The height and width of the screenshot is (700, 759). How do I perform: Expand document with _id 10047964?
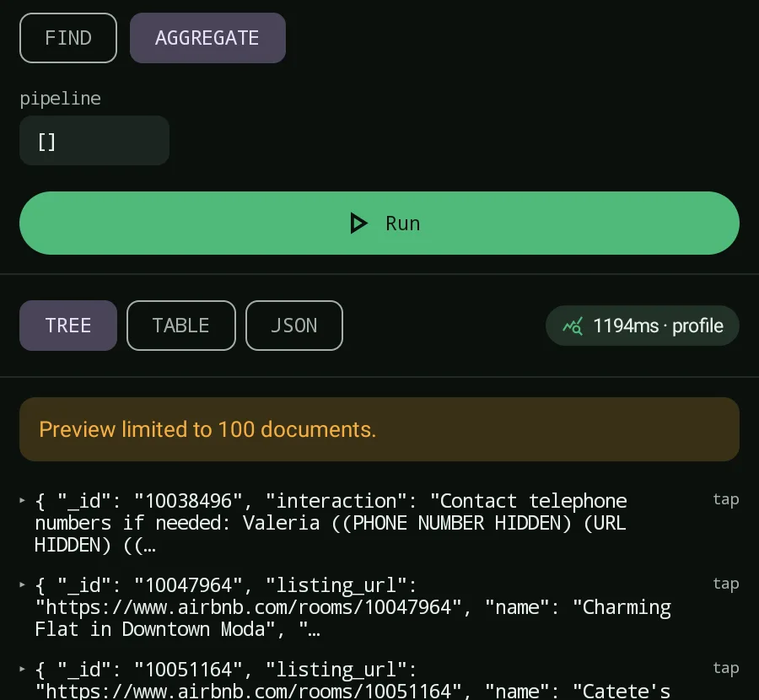(x=22, y=584)
